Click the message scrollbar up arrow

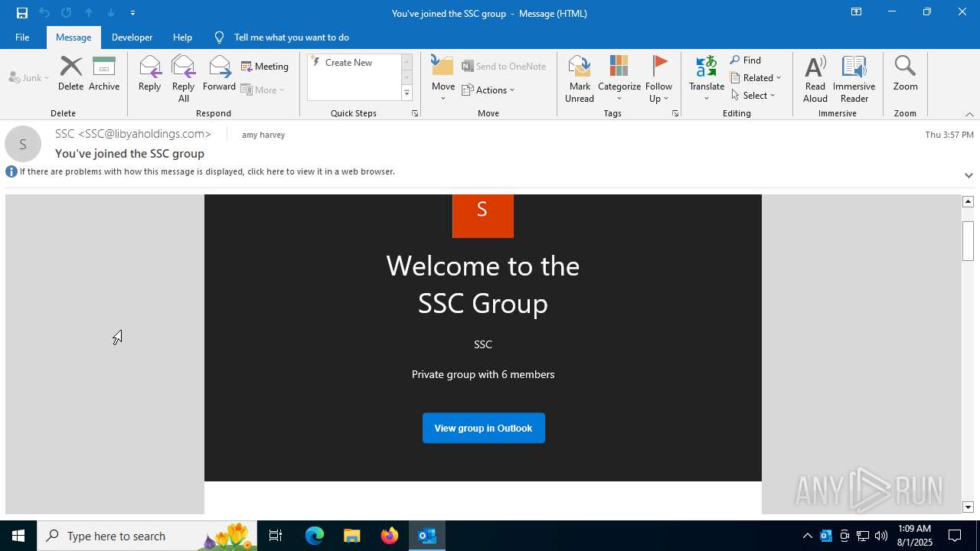(968, 201)
